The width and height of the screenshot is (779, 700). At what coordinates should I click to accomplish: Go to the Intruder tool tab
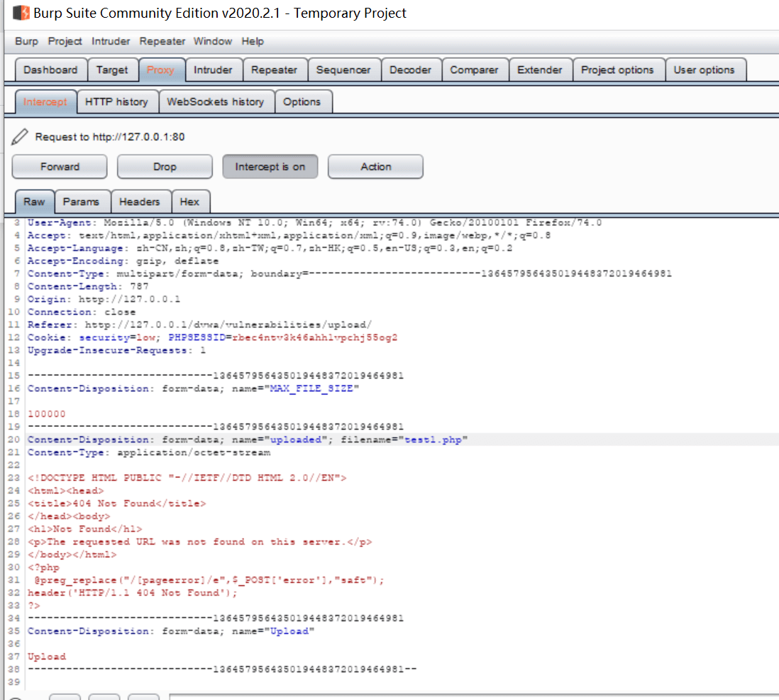213,70
